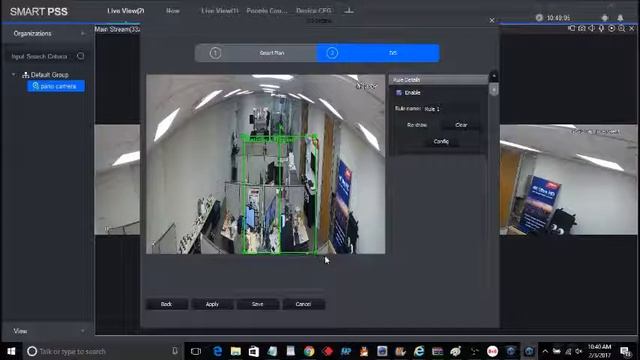
Task: Open Internet Explorer from the taskbar
Action: (x=419, y=351)
